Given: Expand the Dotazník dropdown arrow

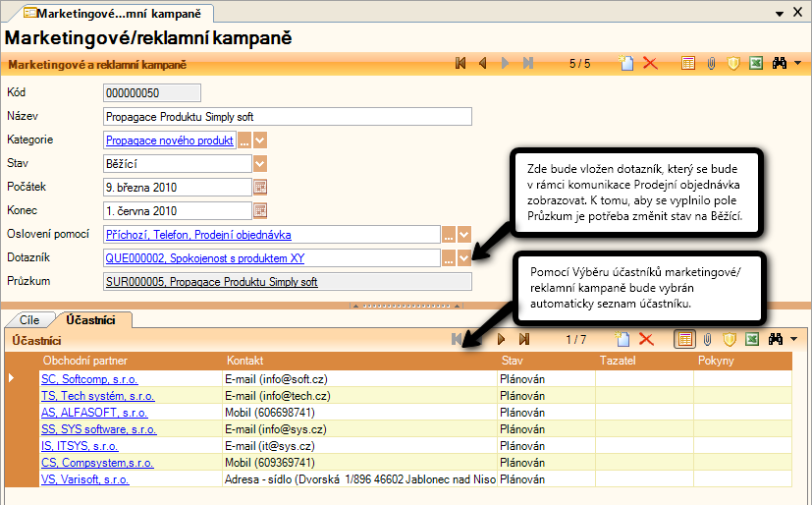Looking at the screenshot, I should pyautogui.click(x=464, y=258).
